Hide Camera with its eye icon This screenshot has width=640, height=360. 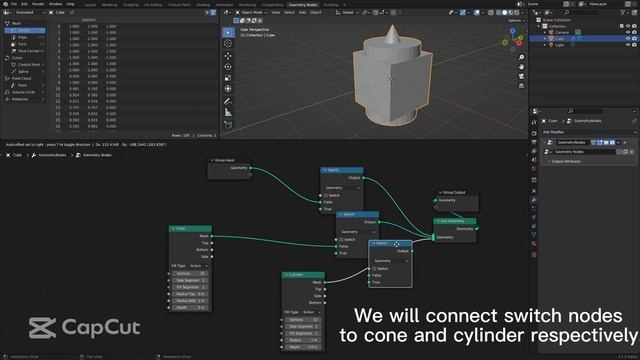click(x=628, y=32)
